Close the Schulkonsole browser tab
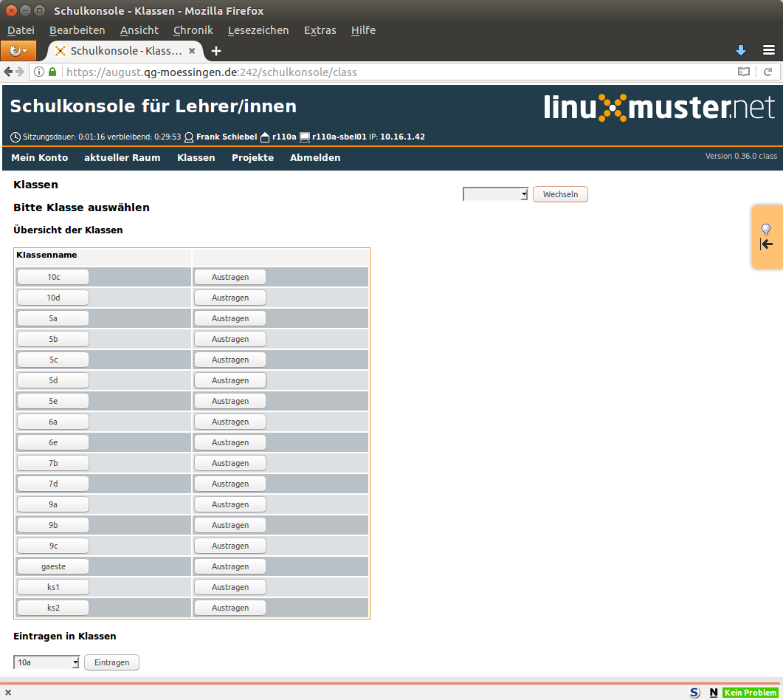 tap(193, 51)
